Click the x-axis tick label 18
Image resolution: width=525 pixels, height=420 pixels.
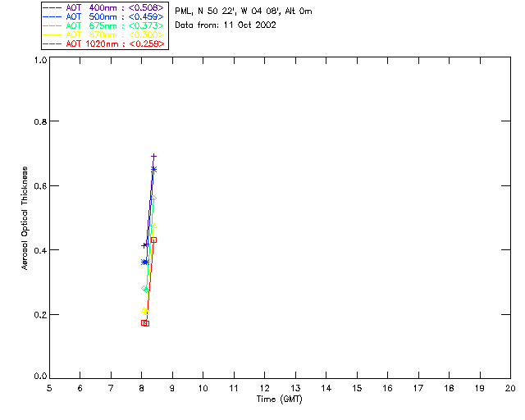click(450, 389)
